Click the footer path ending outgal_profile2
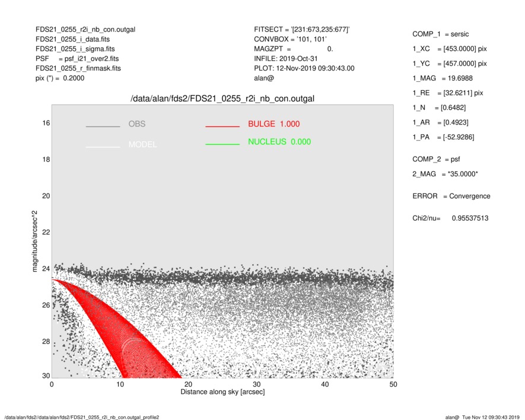The height and width of the screenshot is (420, 525). click(x=82, y=417)
